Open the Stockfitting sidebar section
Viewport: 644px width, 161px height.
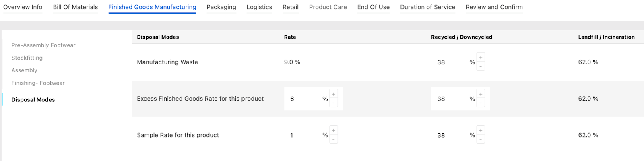tap(27, 58)
